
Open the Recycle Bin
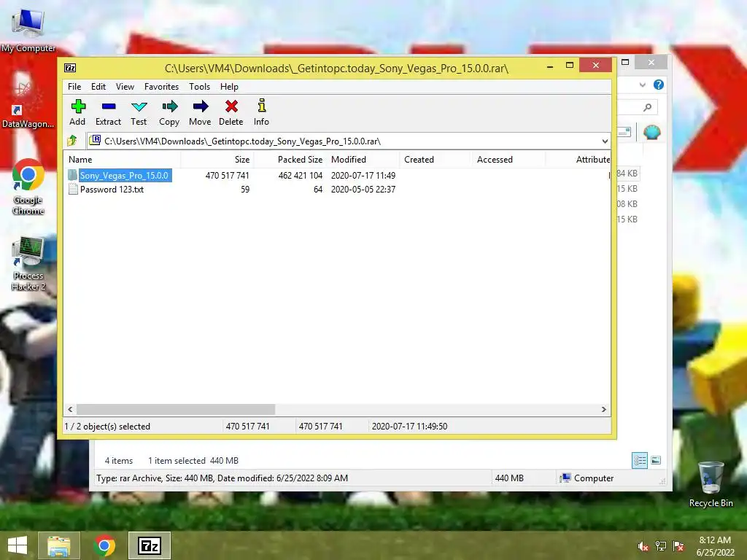pyautogui.click(x=711, y=484)
